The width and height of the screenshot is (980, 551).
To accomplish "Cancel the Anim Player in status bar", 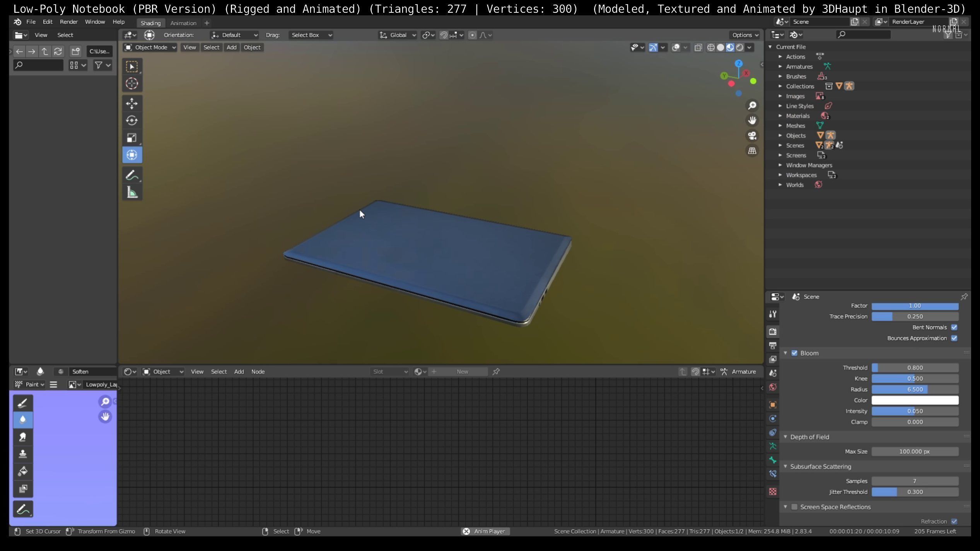I will pos(466,531).
